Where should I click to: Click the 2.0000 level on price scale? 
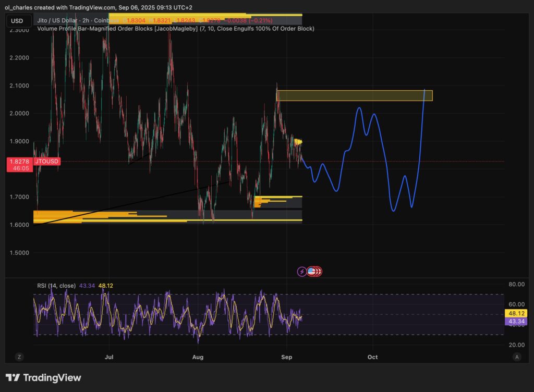coord(19,114)
